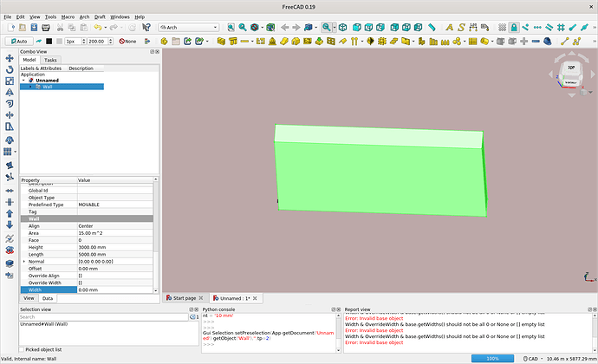
Task: Select the Draft Mirror tool in sidebar
Action: (10, 93)
